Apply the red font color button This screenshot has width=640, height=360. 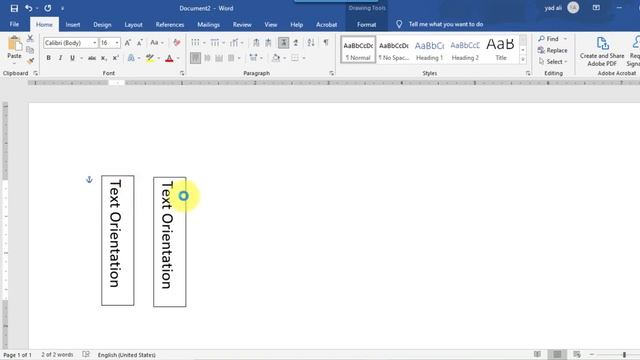169,58
